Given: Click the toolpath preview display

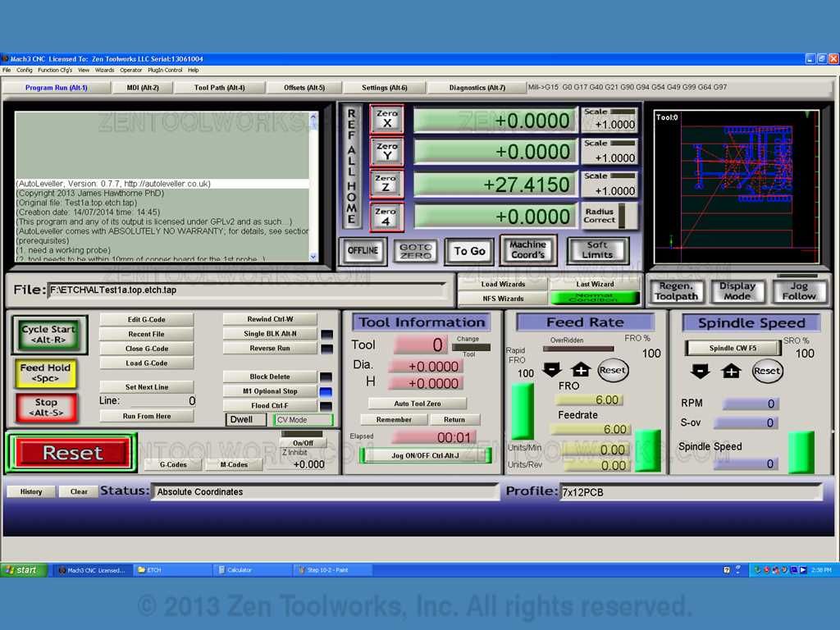Looking at the screenshot, I should (737, 187).
